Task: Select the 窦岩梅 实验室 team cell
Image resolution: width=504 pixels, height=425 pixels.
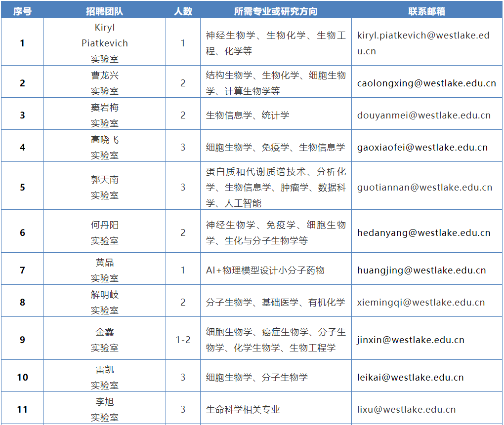Action: [x=105, y=114]
